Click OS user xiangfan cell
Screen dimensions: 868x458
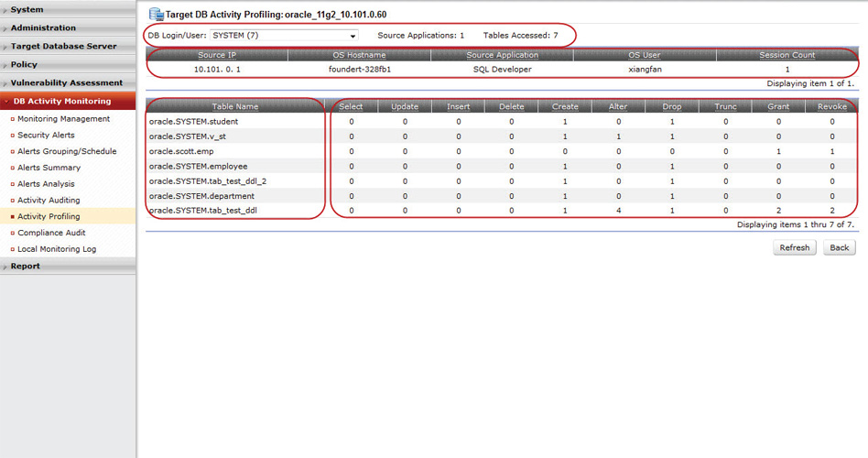pos(645,70)
